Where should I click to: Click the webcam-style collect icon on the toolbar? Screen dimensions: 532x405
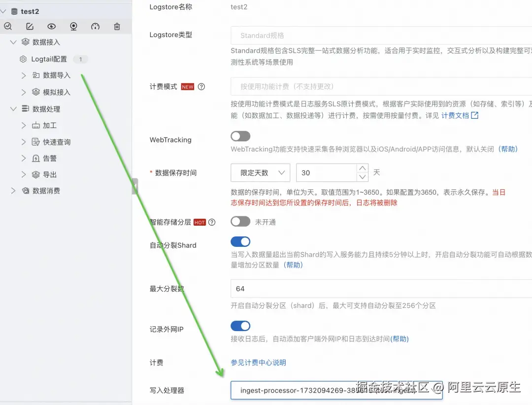click(x=73, y=26)
